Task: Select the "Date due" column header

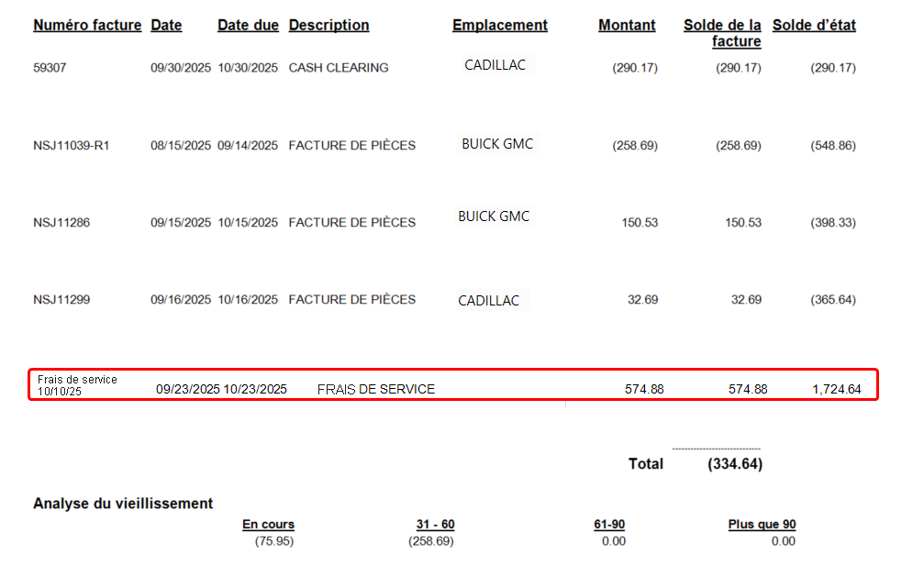Action: pyautogui.click(x=248, y=26)
